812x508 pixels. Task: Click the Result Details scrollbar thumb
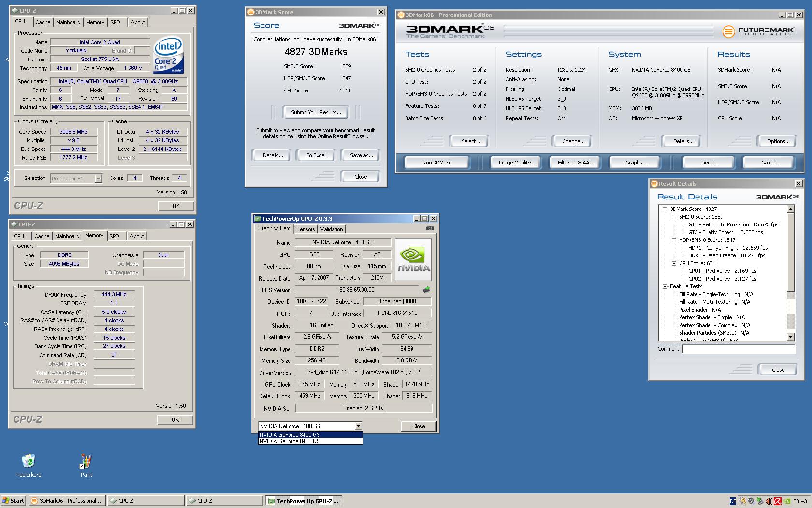tap(791, 252)
